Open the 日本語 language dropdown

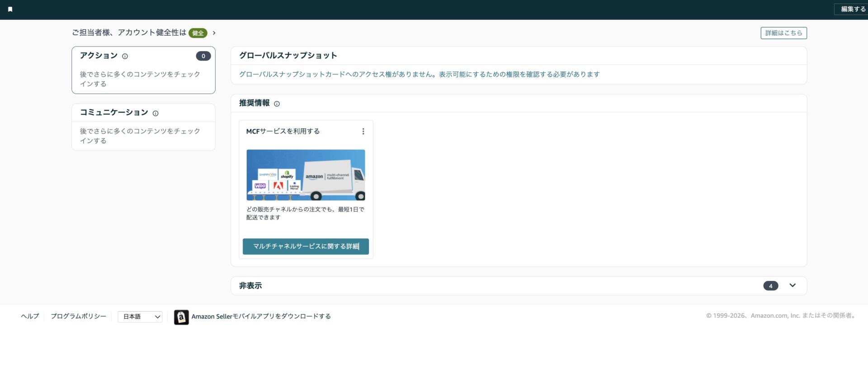tap(140, 317)
